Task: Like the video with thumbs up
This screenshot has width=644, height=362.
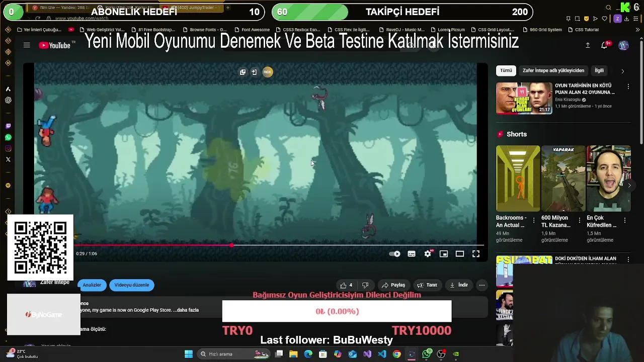Action: click(x=346, y=285)
